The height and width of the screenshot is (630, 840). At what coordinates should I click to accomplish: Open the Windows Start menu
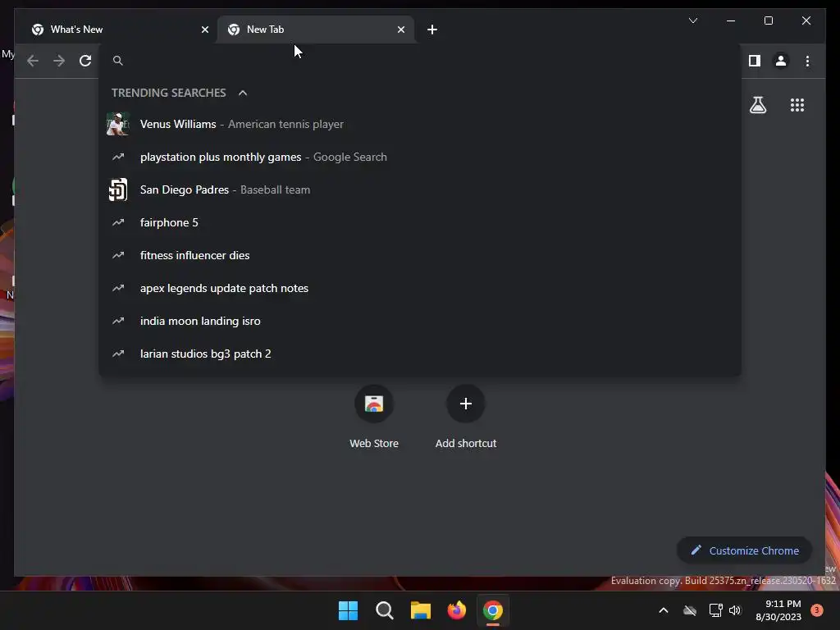click(348, 610)
